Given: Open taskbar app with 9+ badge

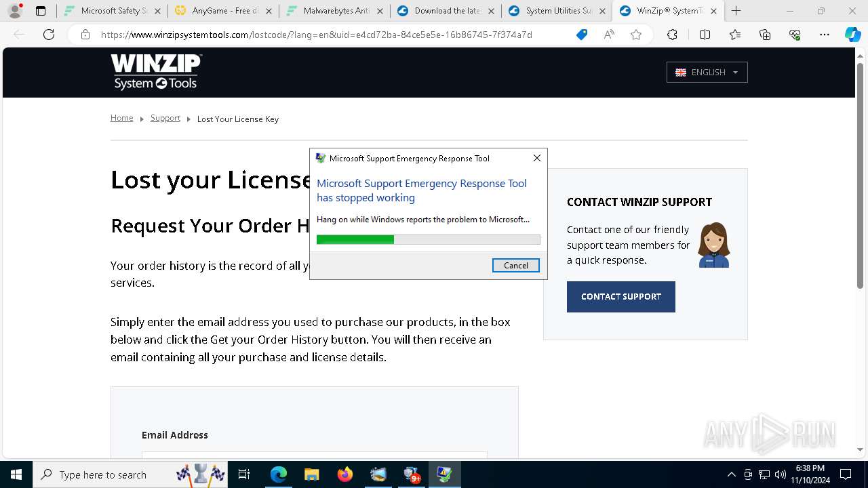Looking at the screenshot, I should tap(412, 474).
